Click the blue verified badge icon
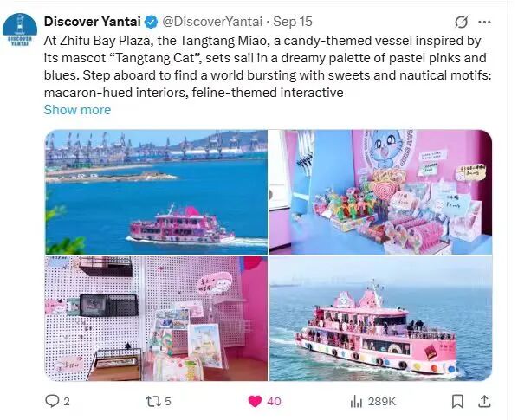Viewport: 518px width, 420px height. (152, 22)
